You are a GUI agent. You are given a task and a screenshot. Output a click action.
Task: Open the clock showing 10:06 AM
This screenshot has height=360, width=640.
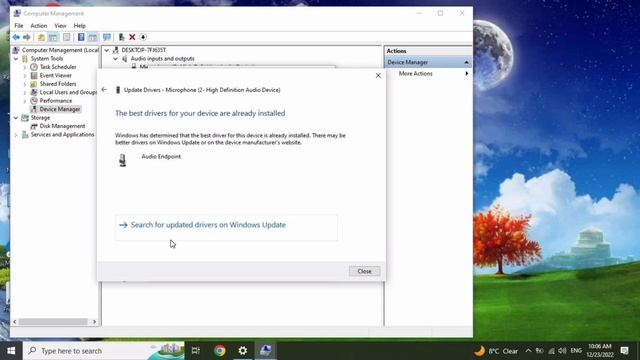600,351
